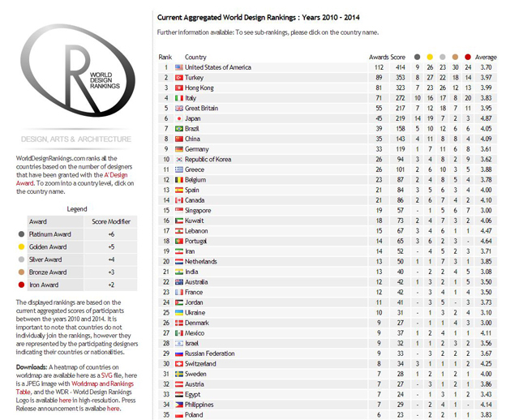Click the Belgium flag icon

coord(179,180)
